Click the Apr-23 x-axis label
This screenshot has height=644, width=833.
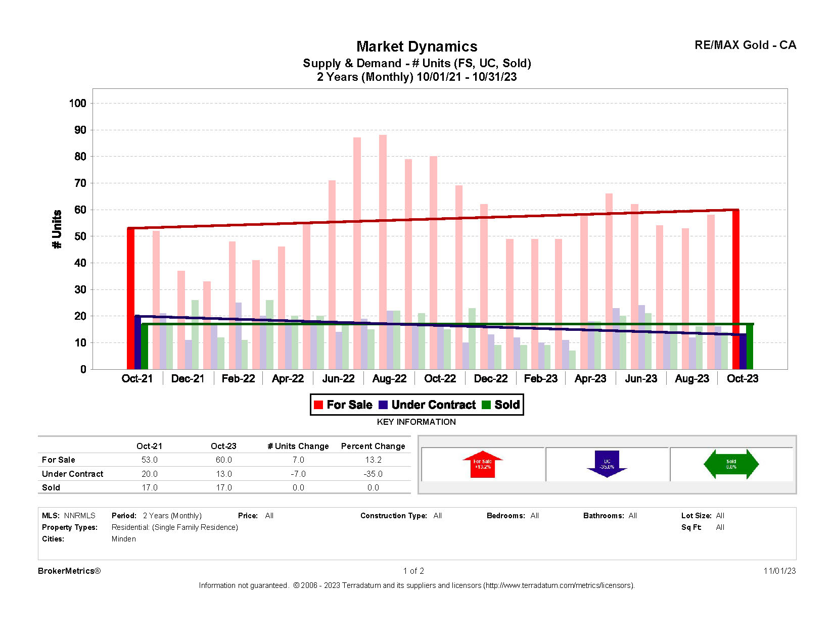[x=590, y=378]
